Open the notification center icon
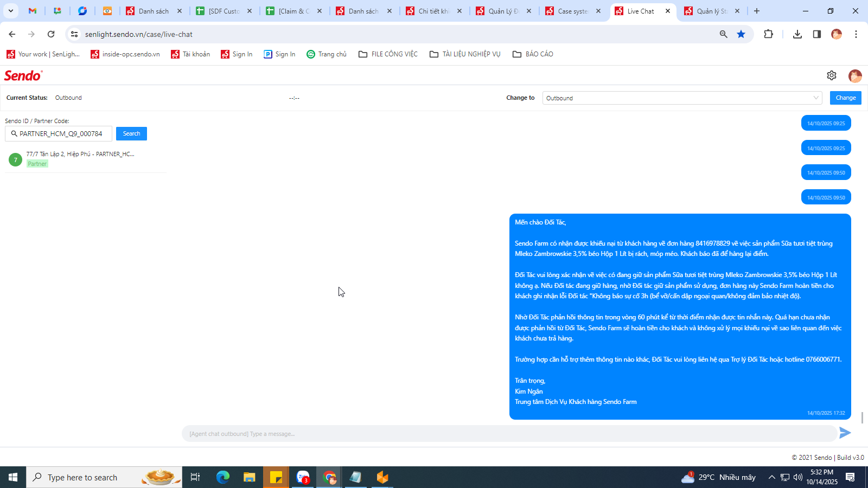This screenshot has height=488, width=868. pos(850,477)
